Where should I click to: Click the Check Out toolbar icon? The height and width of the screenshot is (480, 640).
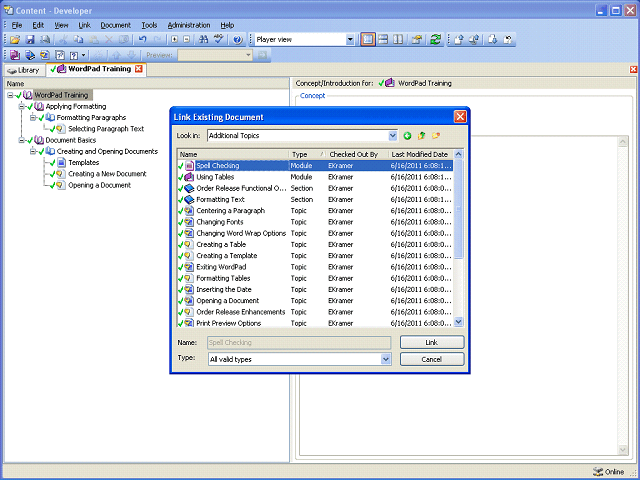[x=493, y=40]
